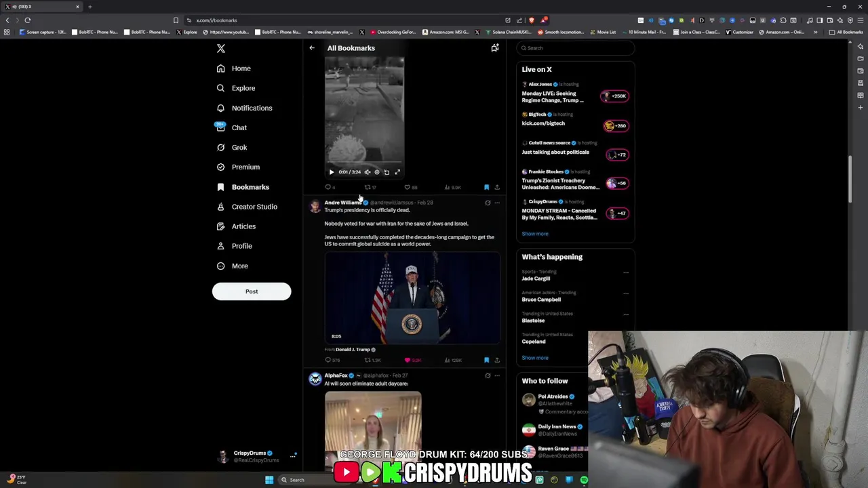Show more under What's happening

[535, 358]
